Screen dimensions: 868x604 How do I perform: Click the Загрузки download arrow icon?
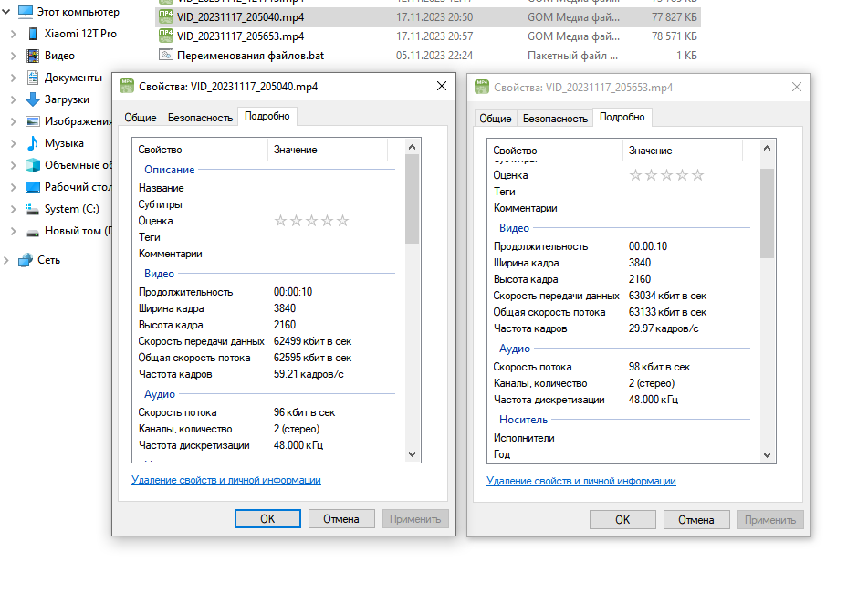tap(33, 99)
